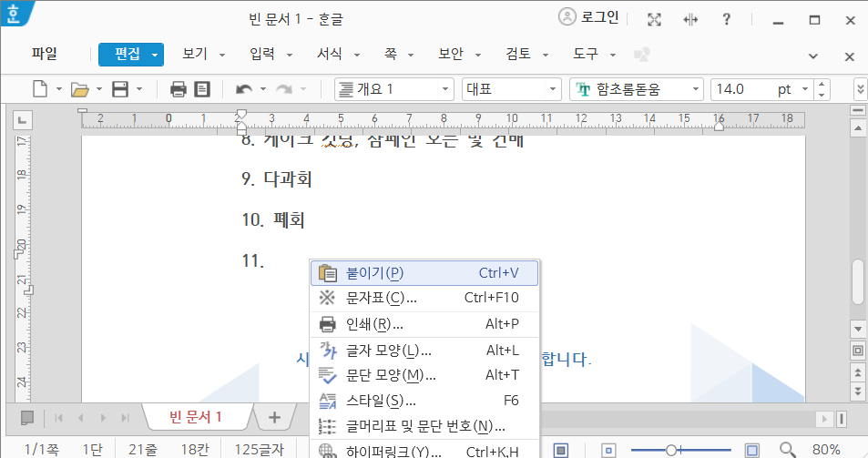Go to previous document tab arrow

click(81, 418)
